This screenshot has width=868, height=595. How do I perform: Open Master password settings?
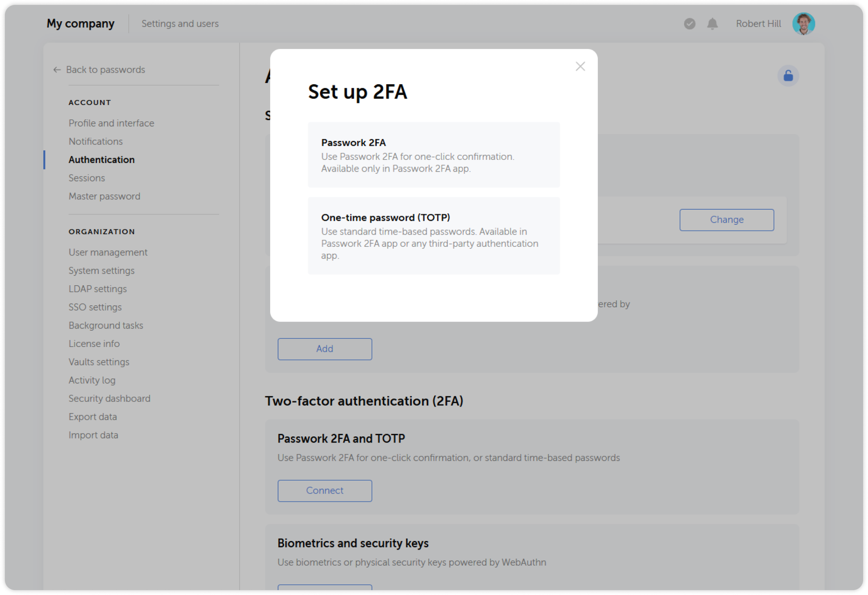104,196
